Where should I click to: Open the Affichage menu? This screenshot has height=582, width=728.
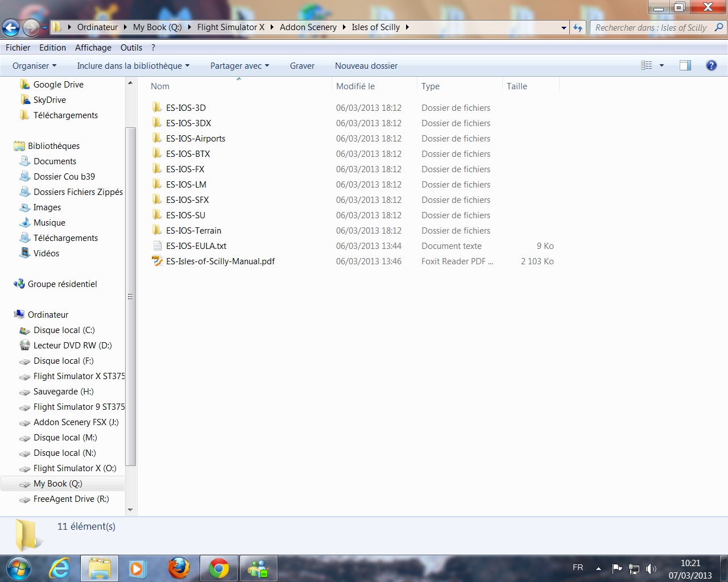(93, 48)
